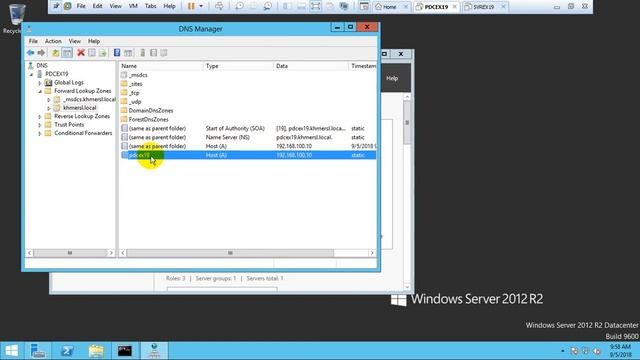Viewport: 640px width, 360px height.
Task: Click the DNS Manager forward arrow
Action: [x=41, y=53]
